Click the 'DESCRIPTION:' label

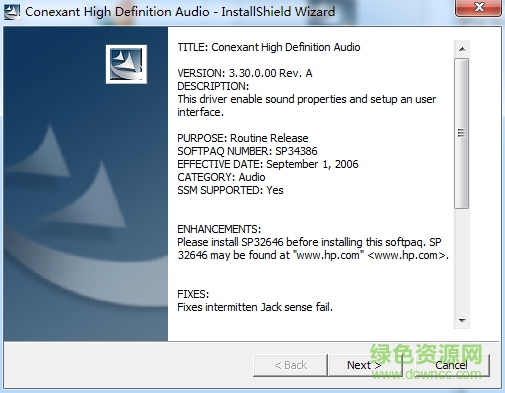pyautogui.click(x=213, y=86)
